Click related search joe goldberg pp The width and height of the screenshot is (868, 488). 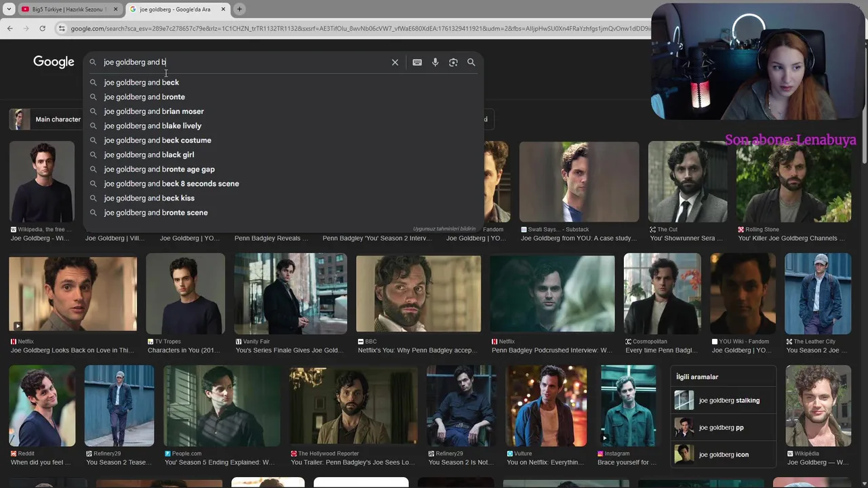[x=723, y=428]
